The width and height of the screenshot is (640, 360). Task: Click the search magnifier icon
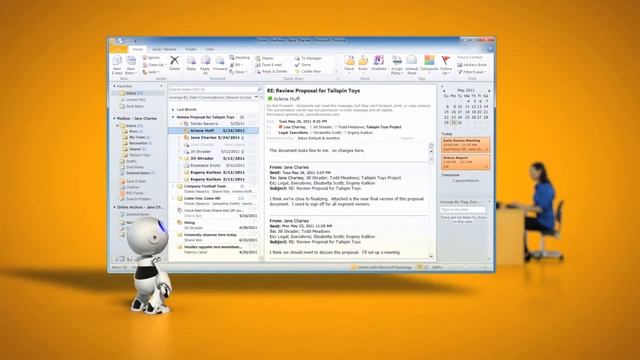pyautogui.click(x=259, y=89)
